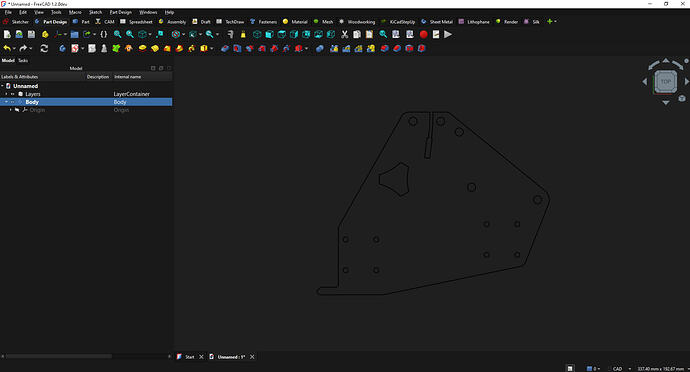690x372 pixels.
Task: Rotate view using navigation cube right arrow
Action: (x=686, y=81)
